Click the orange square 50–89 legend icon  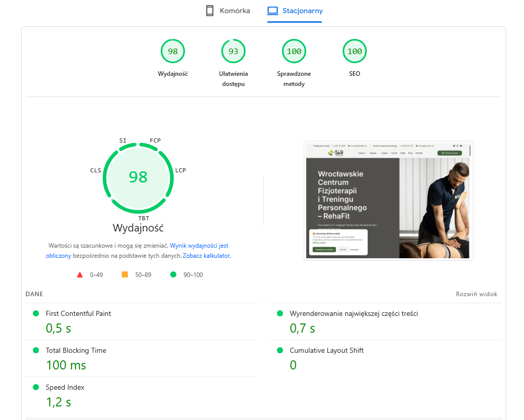125,274
